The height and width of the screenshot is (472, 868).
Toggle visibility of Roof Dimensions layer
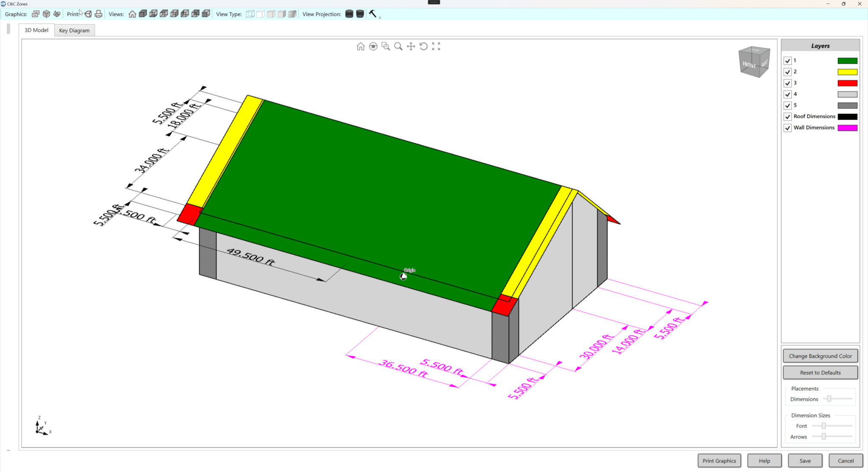(788, 117)
